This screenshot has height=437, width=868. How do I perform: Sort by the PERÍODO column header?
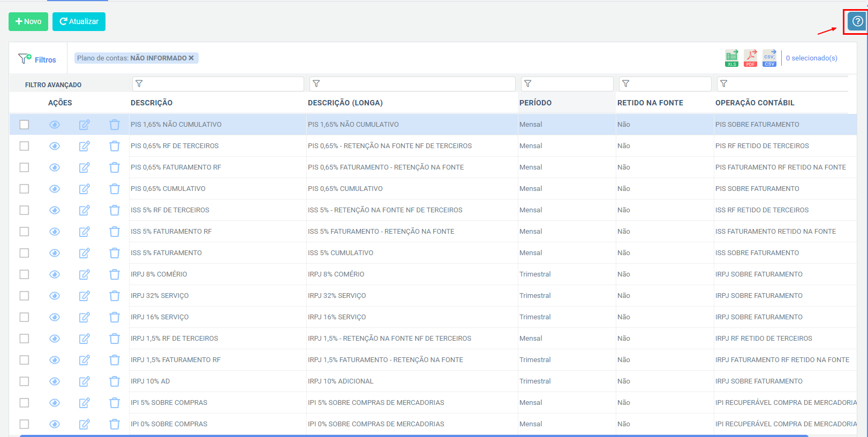coord(535,103)
